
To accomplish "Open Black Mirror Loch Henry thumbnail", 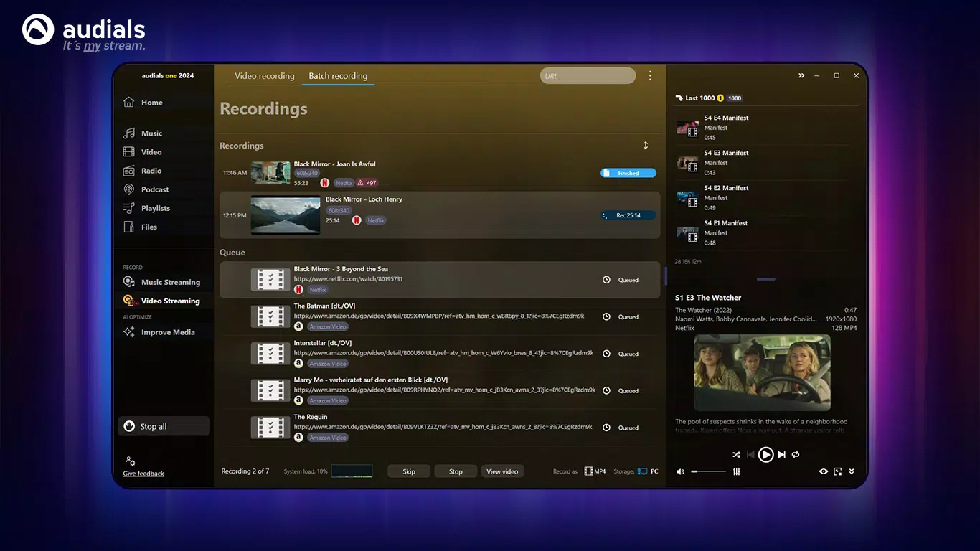I will (x=286, y=215).
